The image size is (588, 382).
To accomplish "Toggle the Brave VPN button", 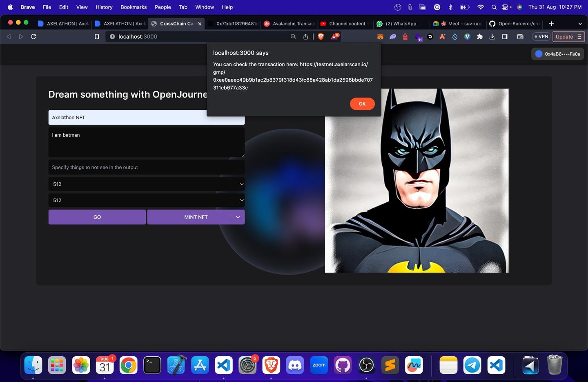I will 541,36.
